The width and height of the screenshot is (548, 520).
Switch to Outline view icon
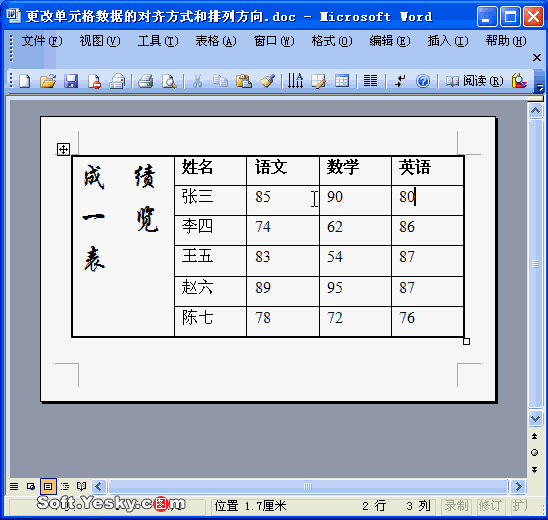[x=65, y=486]
